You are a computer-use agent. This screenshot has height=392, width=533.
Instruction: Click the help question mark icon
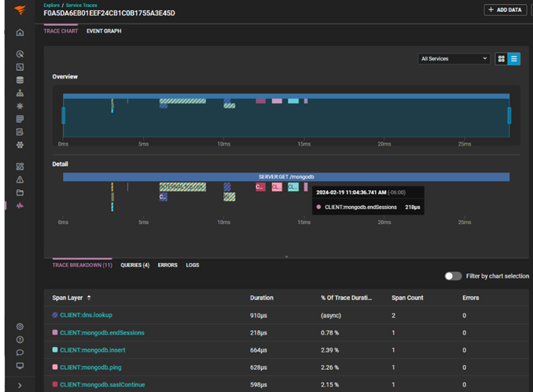pos(20,340)
